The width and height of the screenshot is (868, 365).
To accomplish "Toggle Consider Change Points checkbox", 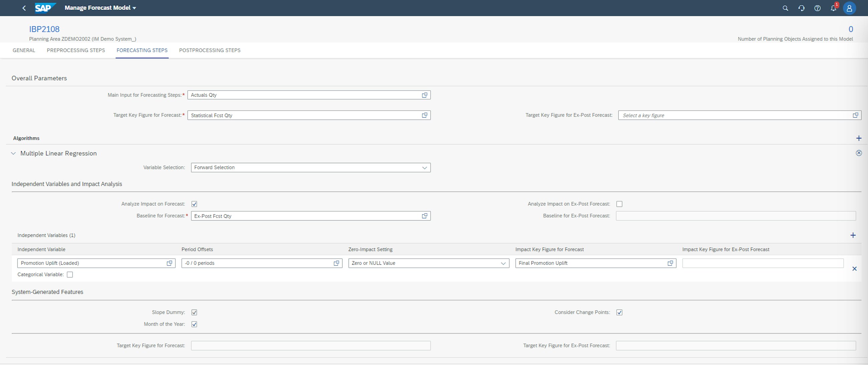I will pos(619,313).
